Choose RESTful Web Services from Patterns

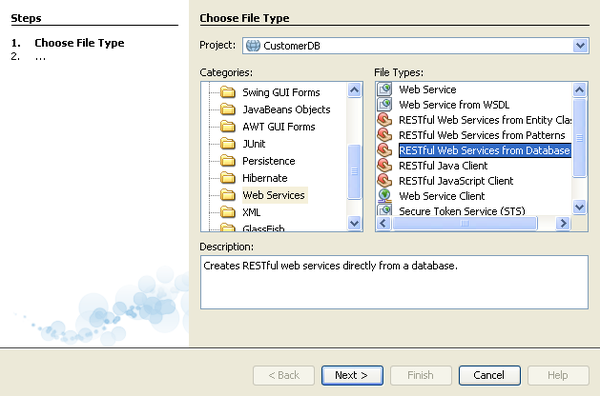coord(482,135)
